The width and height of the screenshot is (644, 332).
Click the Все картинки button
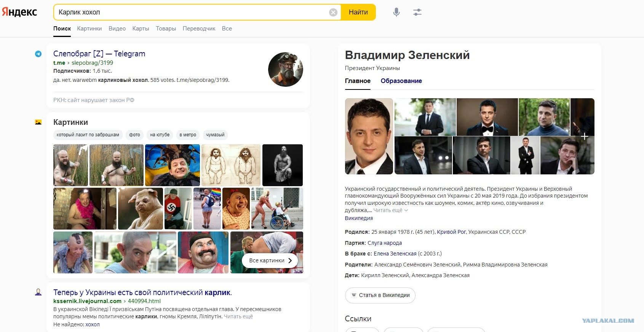tap(270, 261)
